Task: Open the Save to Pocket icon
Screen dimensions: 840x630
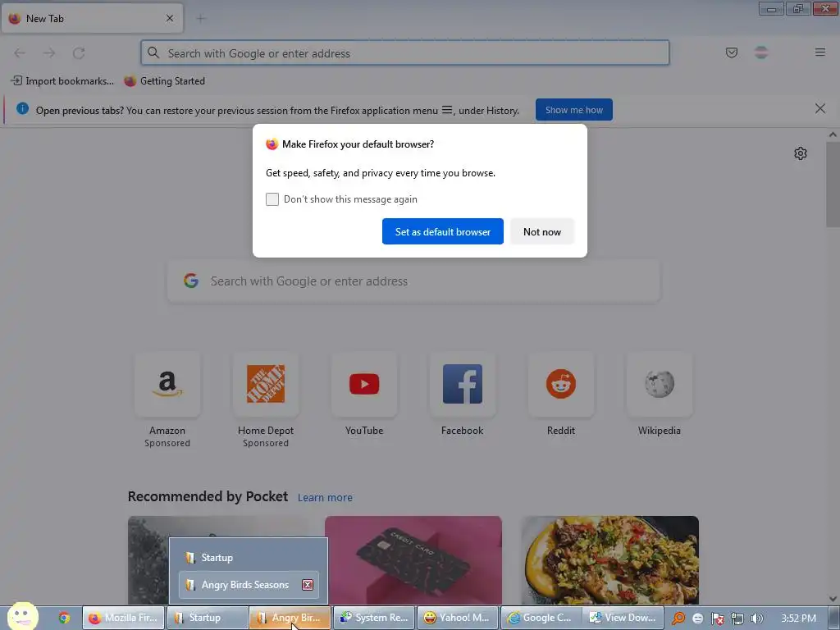Action: pyautogui.click(x=731, y=52)
